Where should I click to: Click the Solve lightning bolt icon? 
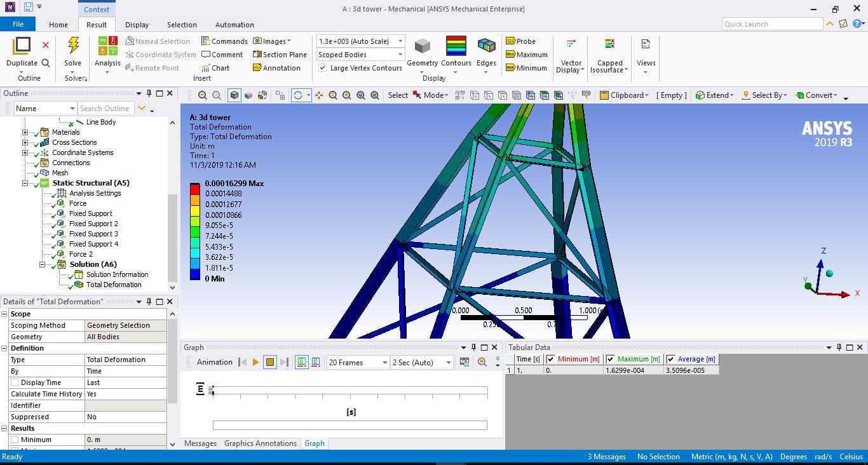pos(73,46)
